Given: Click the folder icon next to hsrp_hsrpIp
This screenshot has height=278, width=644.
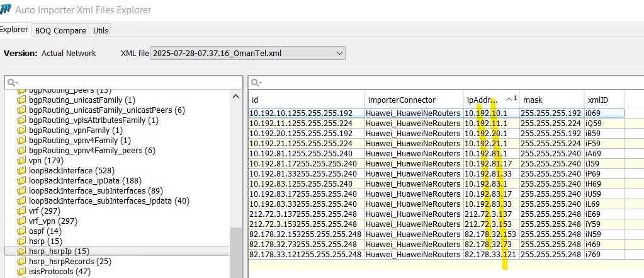Looking at the screenshot, I should pos(22,252).
